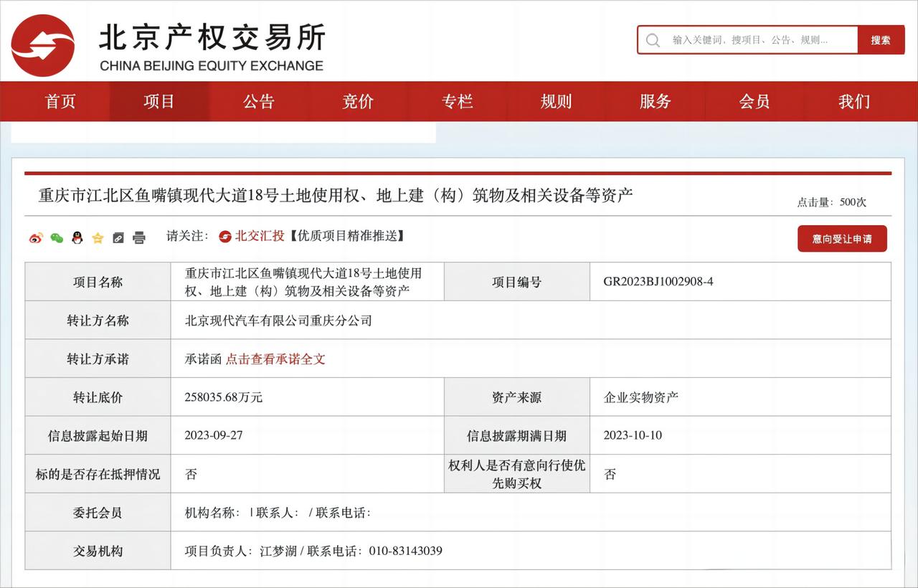The image size is (918, 588).
Task: Click the 标的是否存在抵押情况 label cell
Action: pos(98,474)
